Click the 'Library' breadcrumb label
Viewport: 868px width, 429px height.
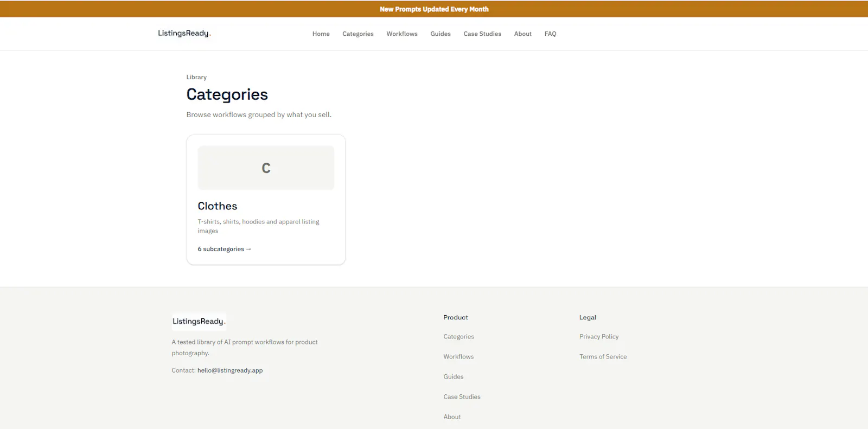196,77
